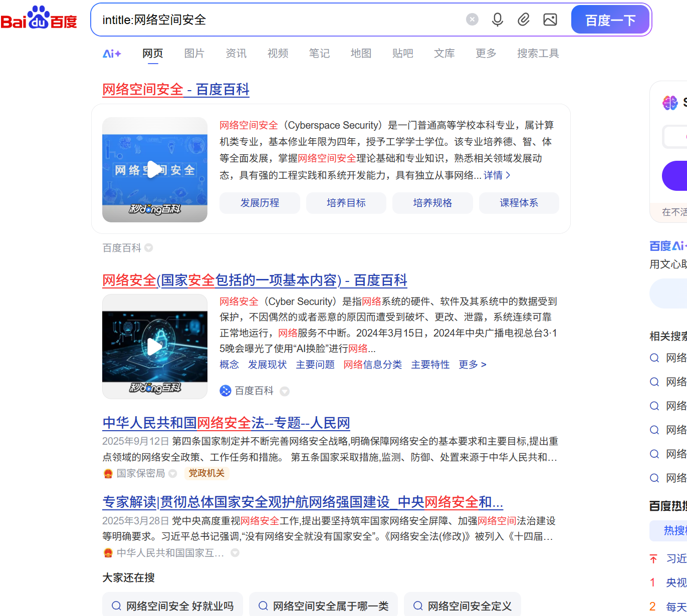The image size is (687, 616).
Task: Click the 百度百科 blue source icon
Action: click(x=225, y=391)
